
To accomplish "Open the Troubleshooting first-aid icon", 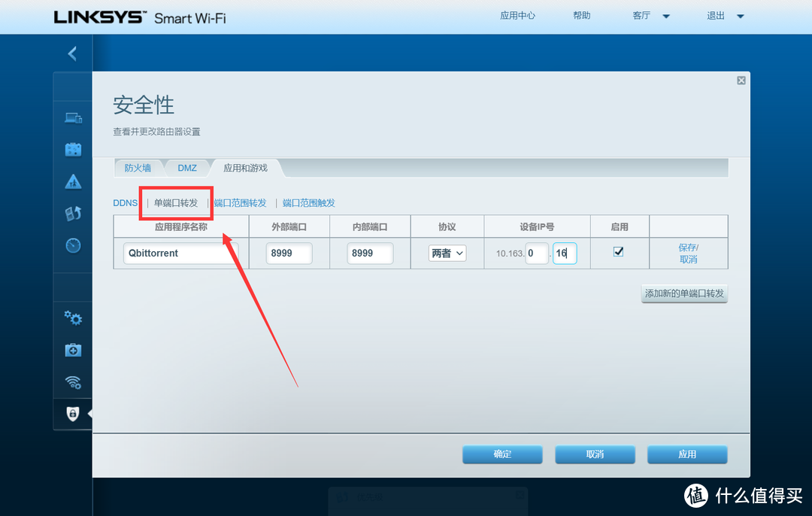I will coord(73,351).
